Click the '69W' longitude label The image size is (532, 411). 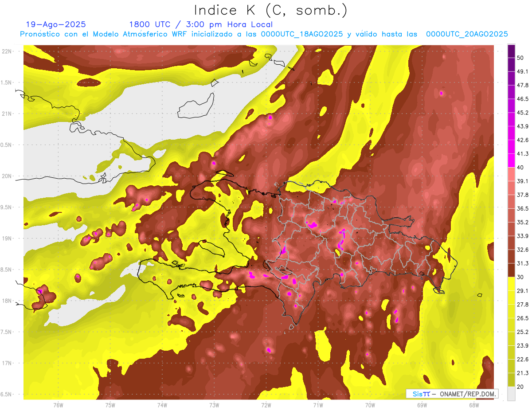tap(422, 405)
